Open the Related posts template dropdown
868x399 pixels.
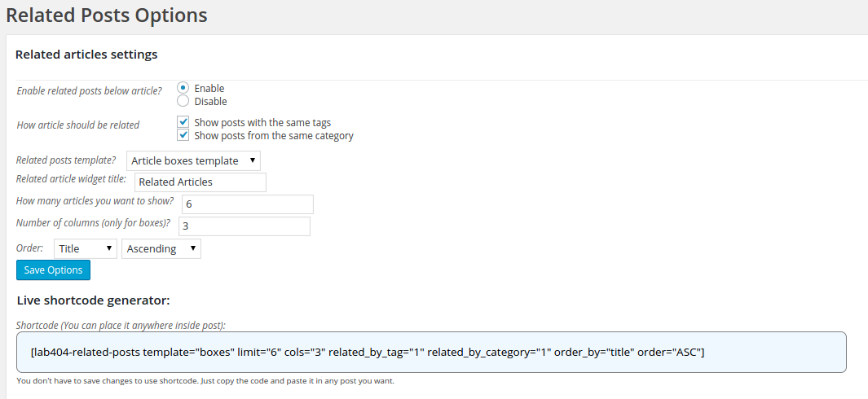click(x=194, y=160)
